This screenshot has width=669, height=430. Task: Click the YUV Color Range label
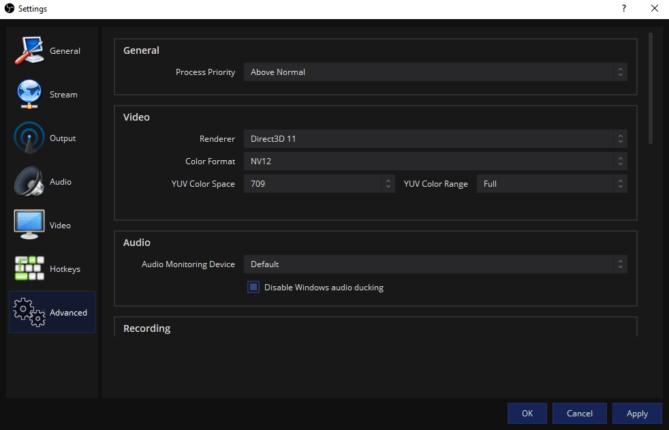(x=436, y=184)
